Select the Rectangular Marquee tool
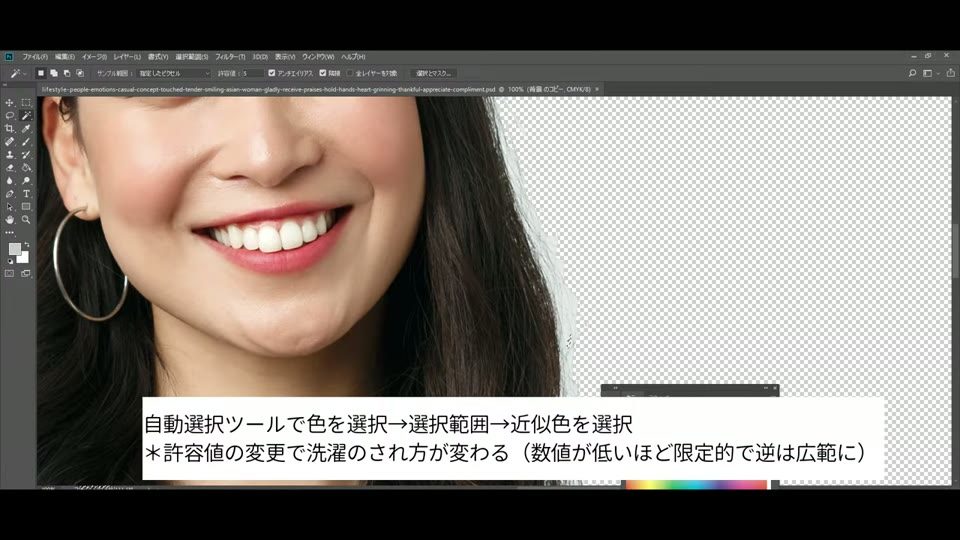The height and width of the screenshot is (540, 960). pos(26,103)
